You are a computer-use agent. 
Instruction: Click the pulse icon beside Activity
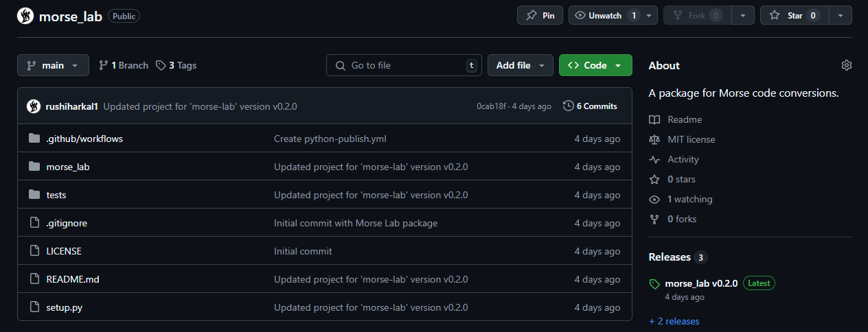654,159
